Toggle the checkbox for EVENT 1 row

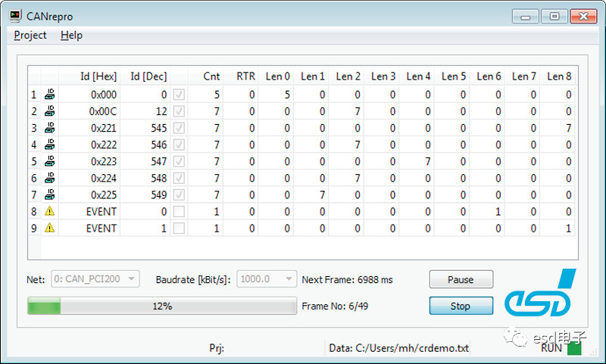[178, 228]
